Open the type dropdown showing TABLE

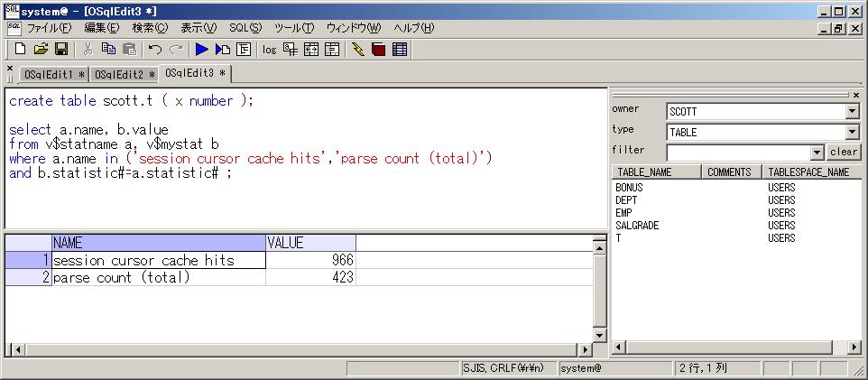click(852, 132)
